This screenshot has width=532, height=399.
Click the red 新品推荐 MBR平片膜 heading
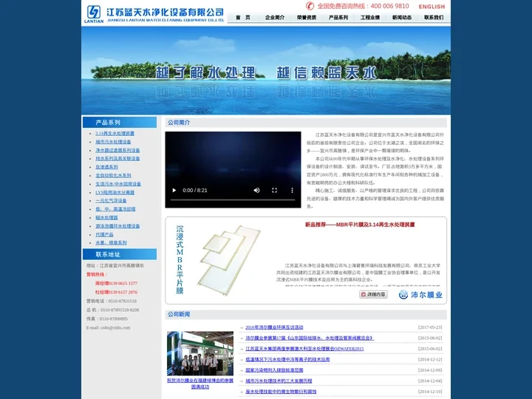(x=360, y=225)
